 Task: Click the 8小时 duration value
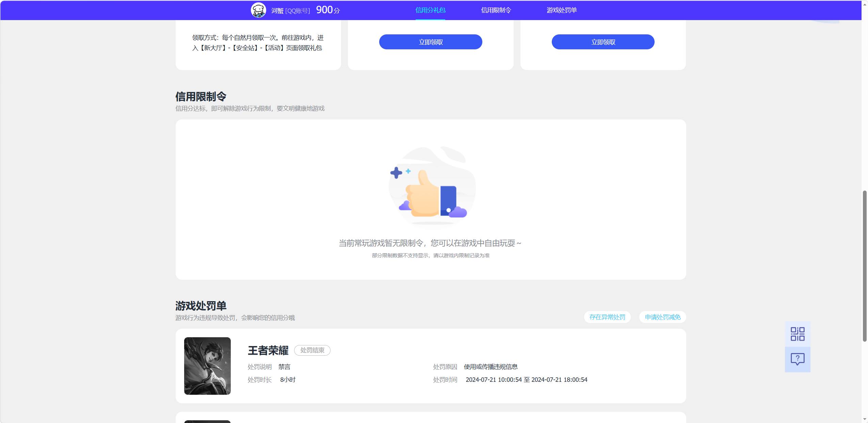pos(288,379)
